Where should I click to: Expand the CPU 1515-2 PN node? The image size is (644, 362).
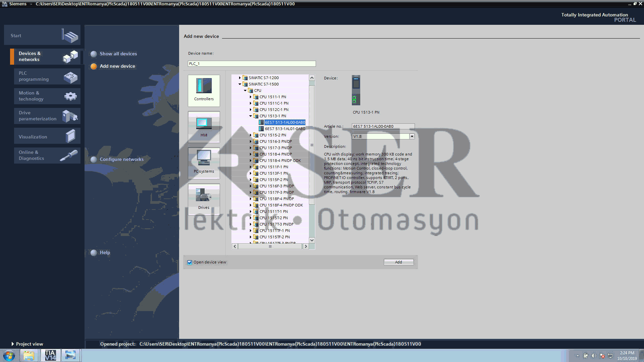coord(251,135)
